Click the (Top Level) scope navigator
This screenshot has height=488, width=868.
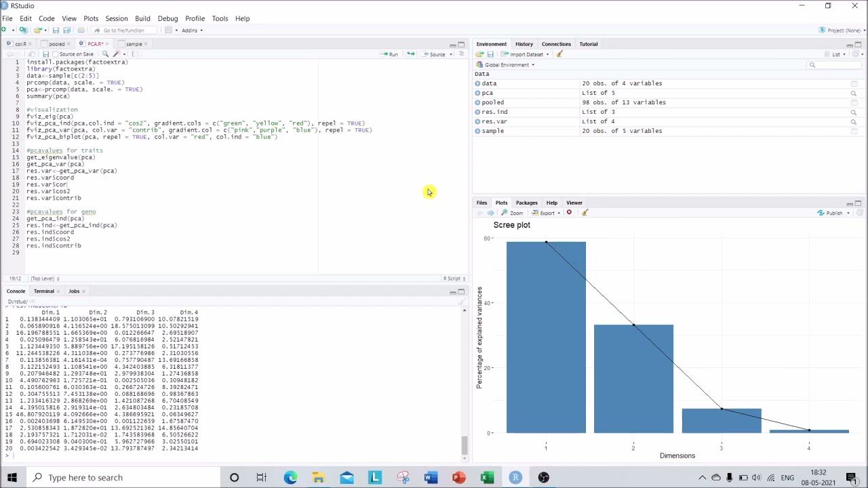[44, 279]
